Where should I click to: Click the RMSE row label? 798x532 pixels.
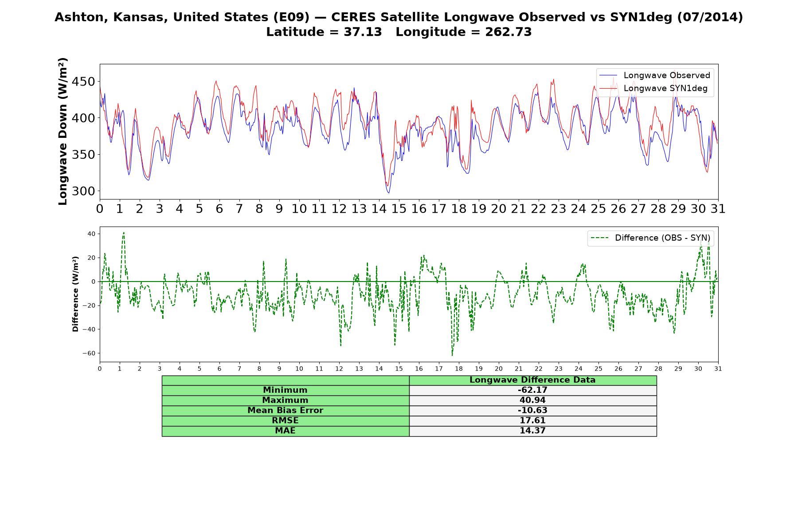pyautogui.click(x=285, y=421)
